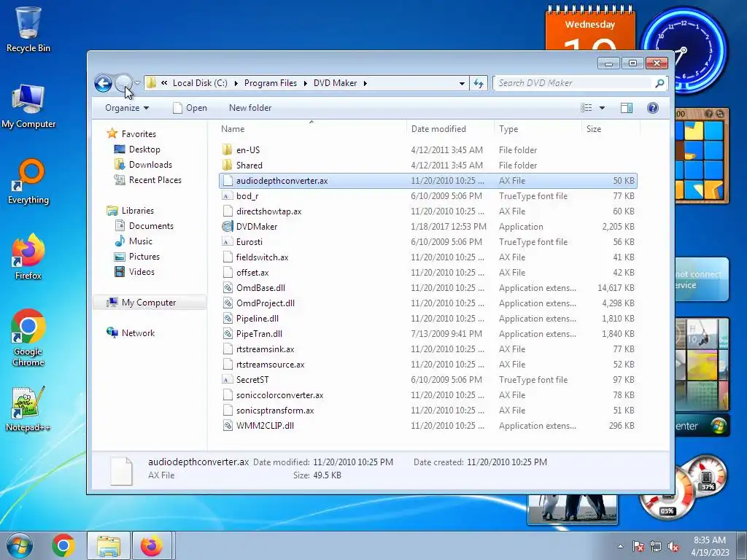This screenshot has height=560, width=747.
Task: Select the OmdProject.dll file icon
Action: [x=228, y=303]
